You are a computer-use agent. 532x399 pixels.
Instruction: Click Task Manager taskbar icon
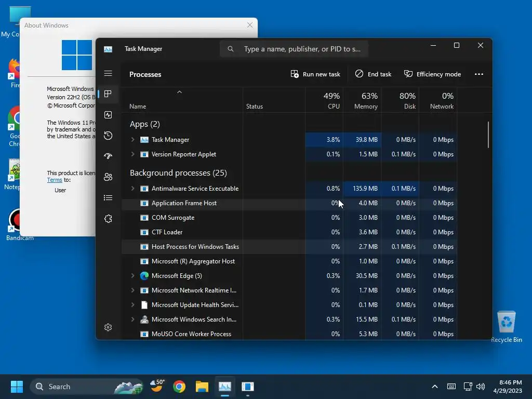coord(224,387)
